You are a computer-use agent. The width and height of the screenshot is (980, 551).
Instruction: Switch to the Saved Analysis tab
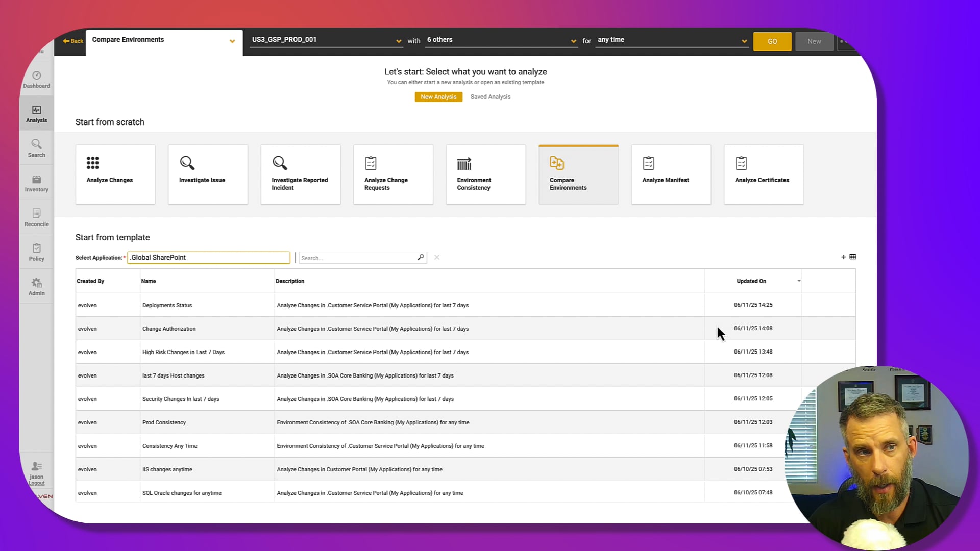coord(490,96)
